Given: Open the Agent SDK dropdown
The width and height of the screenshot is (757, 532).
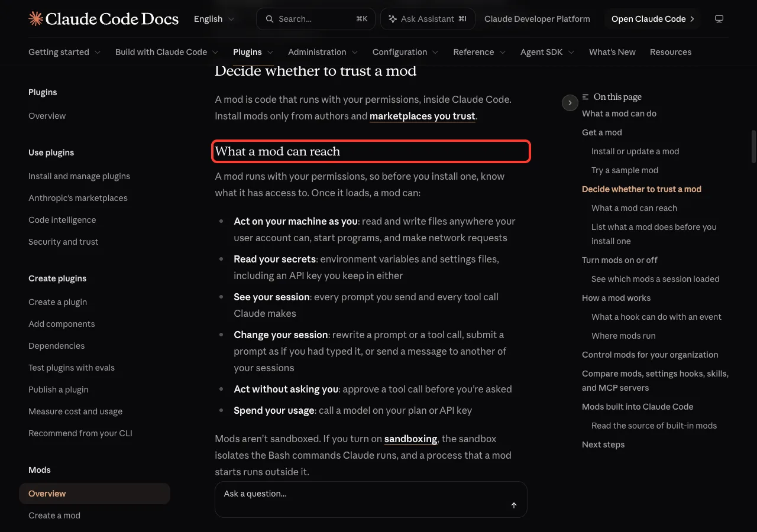Looking at the screenshot, I should [x=548, y=52].
